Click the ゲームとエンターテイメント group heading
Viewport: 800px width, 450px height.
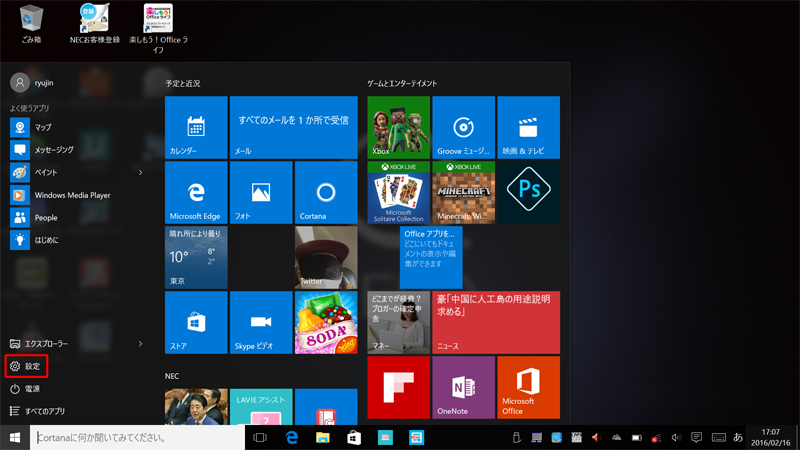point(402,83)
